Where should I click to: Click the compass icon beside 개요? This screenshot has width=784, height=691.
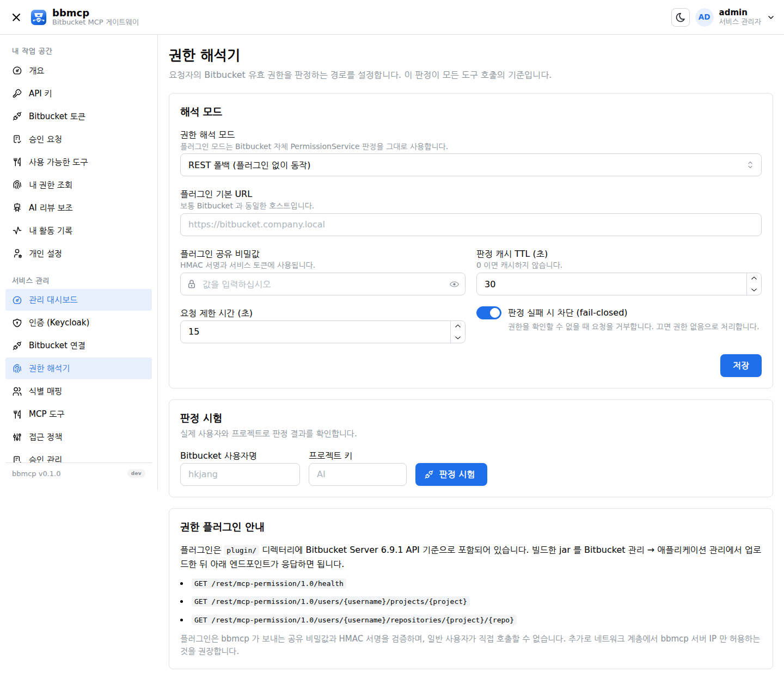pos(17,71)
